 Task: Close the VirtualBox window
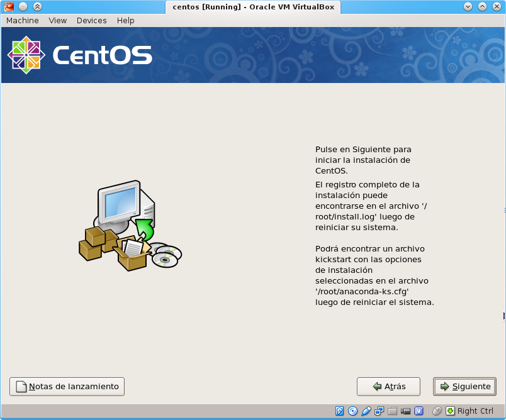click(497, 6)
